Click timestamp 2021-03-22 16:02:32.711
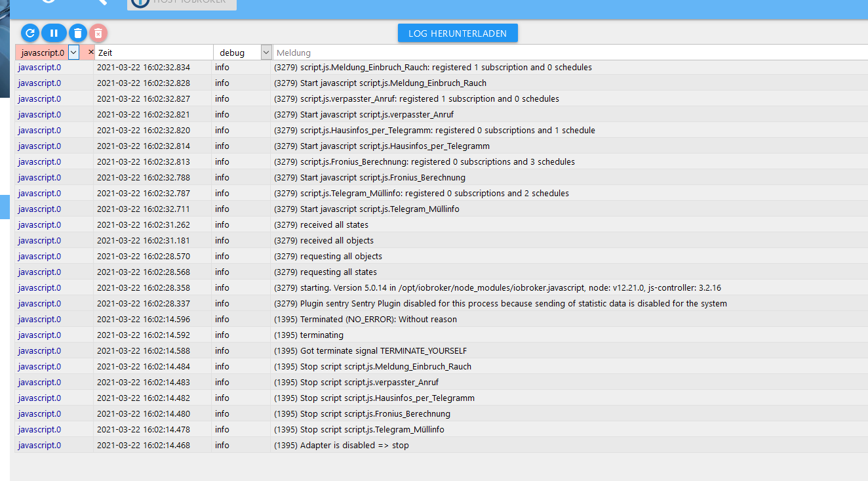This screenshot has height=481, width=868. [x=144, y=209]
